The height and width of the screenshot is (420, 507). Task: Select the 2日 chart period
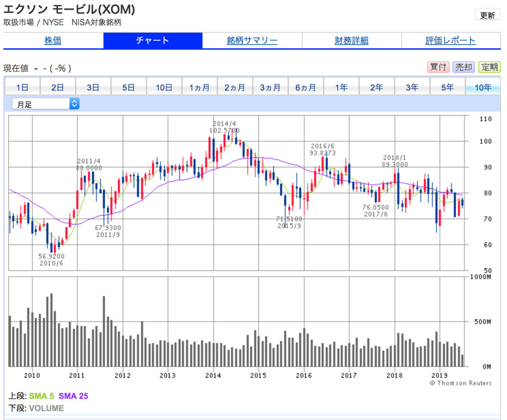pyautogui.click(x=58, y=87)
